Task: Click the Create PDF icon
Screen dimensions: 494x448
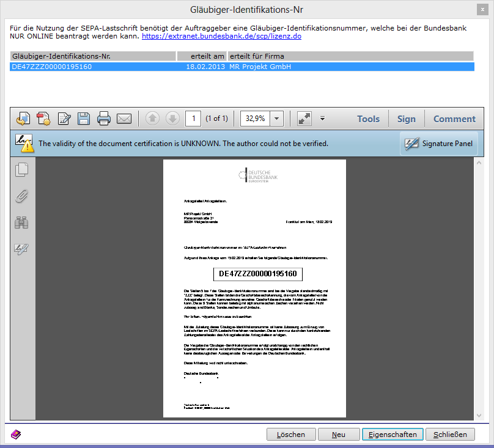Action: (x=43, y=119)
